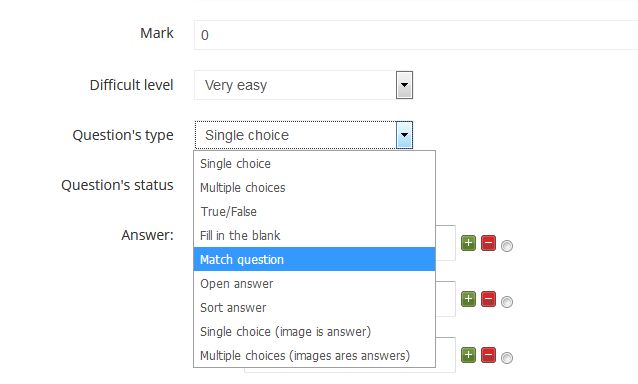Click third row red minus icon
This screenshot has width=638, height=384.
(x=488, y=355)
